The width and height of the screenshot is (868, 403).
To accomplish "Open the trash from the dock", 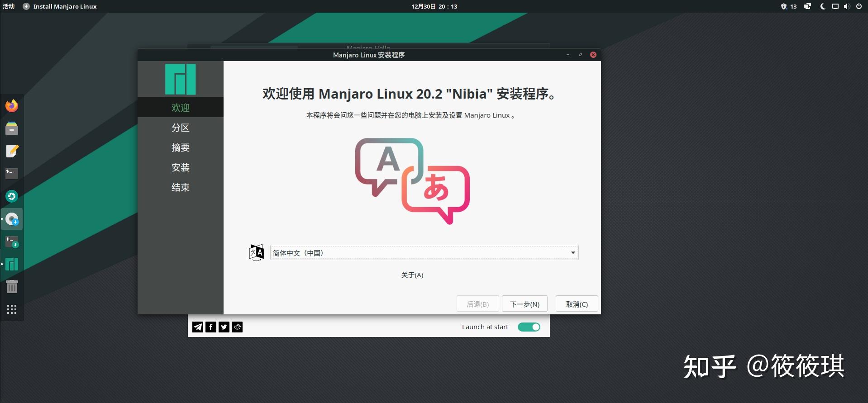I will click(x=12, y=287).
